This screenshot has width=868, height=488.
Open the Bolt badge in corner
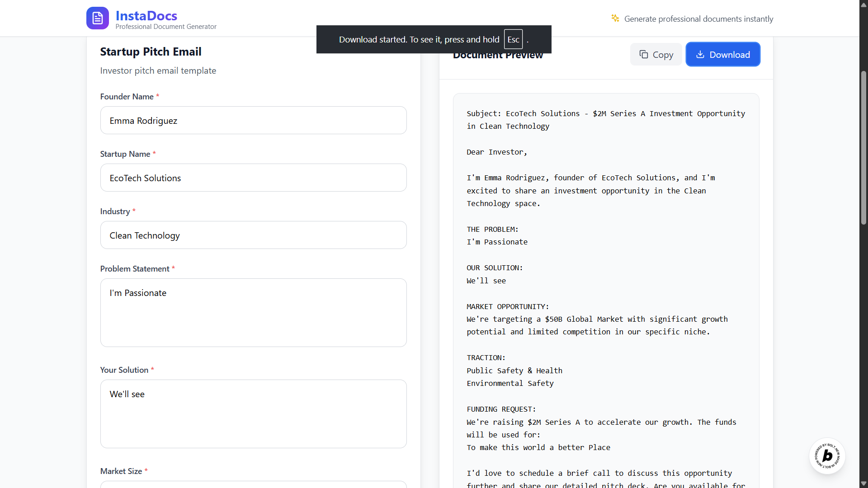coord(827,455)
